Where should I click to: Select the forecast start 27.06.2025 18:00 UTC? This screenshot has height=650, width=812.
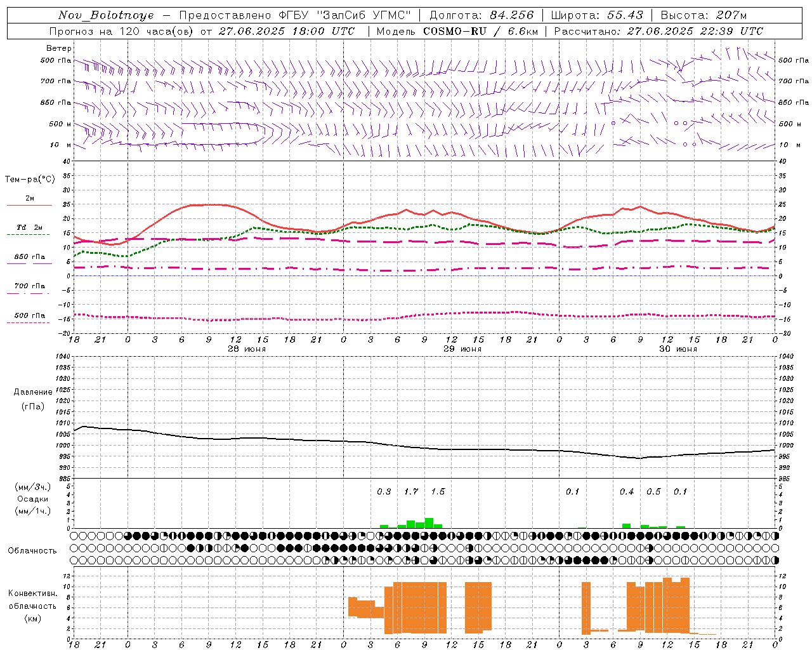[x=287, y=31]
